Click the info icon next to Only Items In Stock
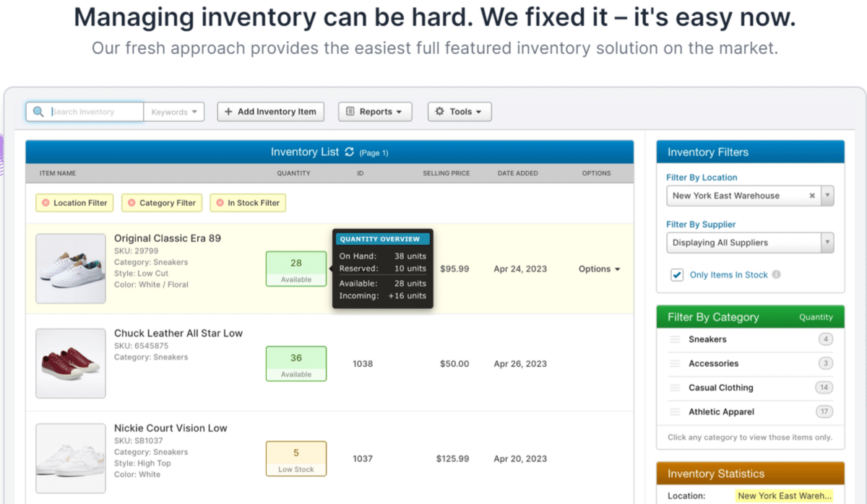This screenshot has height=504, width=867. click(x=776, y=274)
